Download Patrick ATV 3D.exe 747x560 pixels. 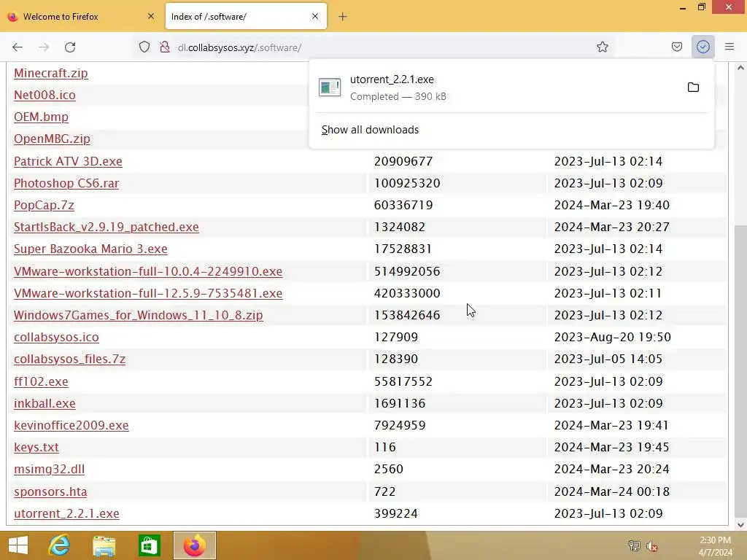click(x=68, y=161)
